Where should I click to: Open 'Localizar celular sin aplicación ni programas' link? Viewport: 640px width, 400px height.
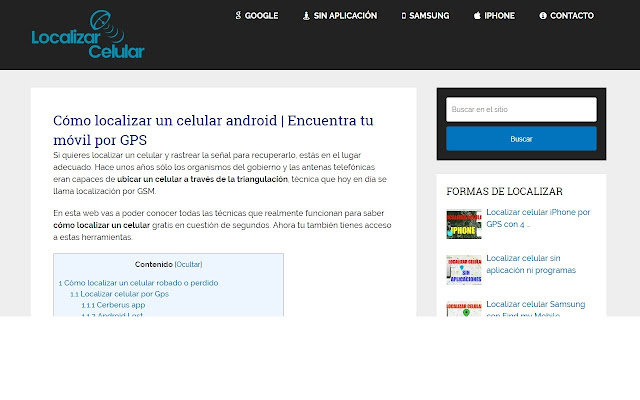pyautogui.click(x=531, y=264)
